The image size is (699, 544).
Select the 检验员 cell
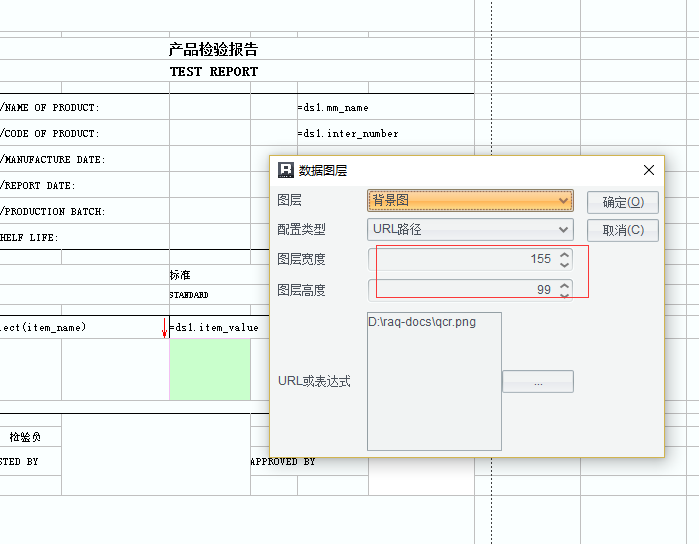25,437
